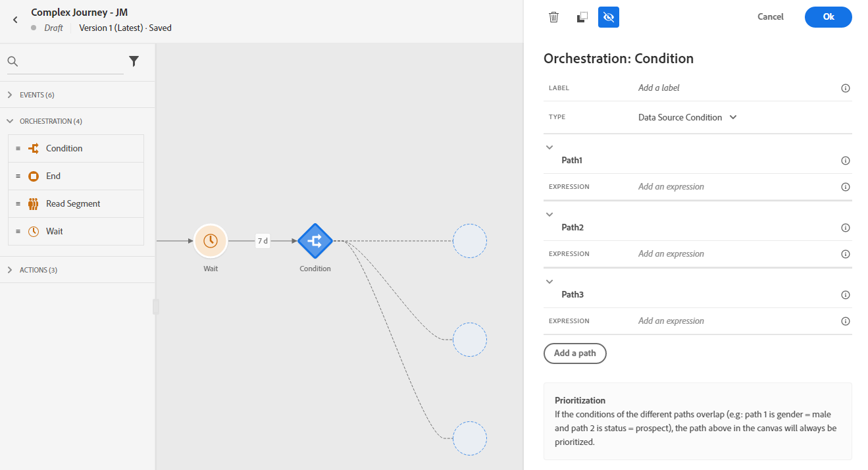The width and height of the screenshot is (868, 470).
Task: Click the back arrow beside Complex Journey
Action: point(16,20)
